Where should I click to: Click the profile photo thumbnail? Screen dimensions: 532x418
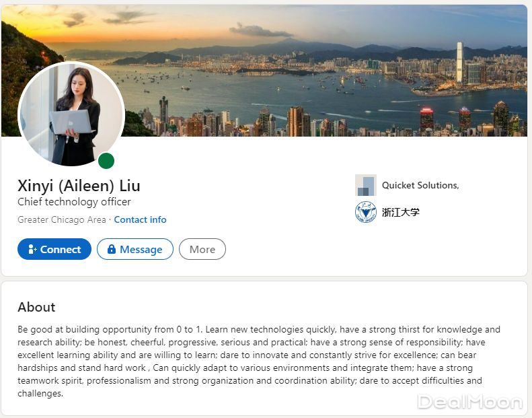(71, 114)
